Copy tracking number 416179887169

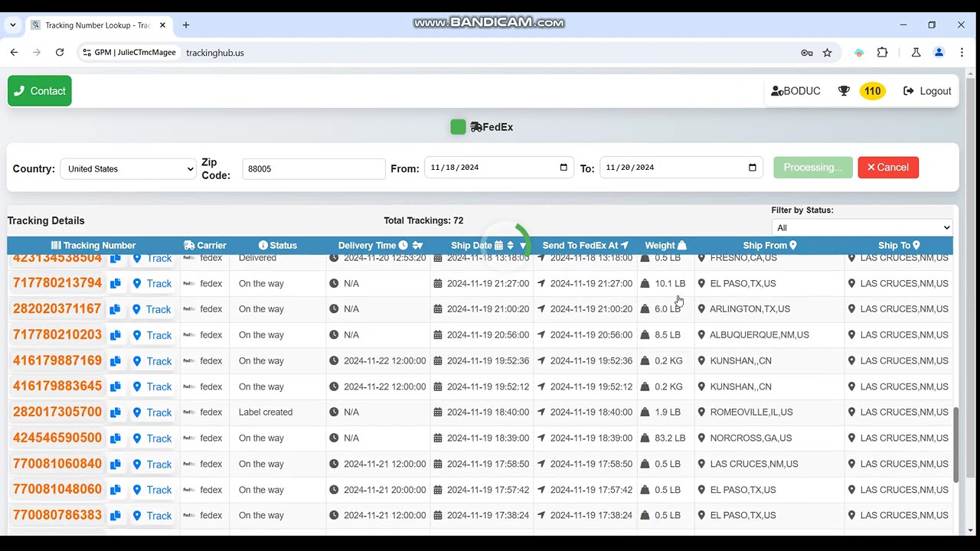point(116,360)
